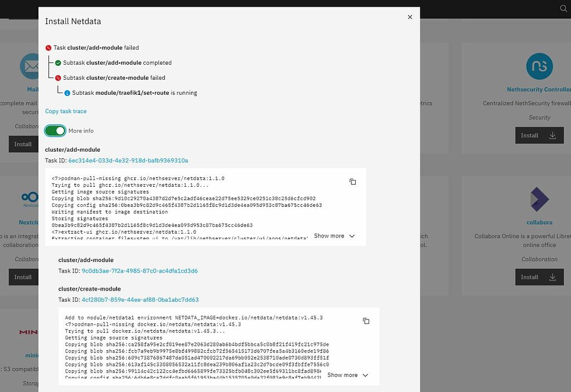Screen dimensions: 571x392
Task: Click the Mail envelope app icon
Action: click(x=30, y=65)
